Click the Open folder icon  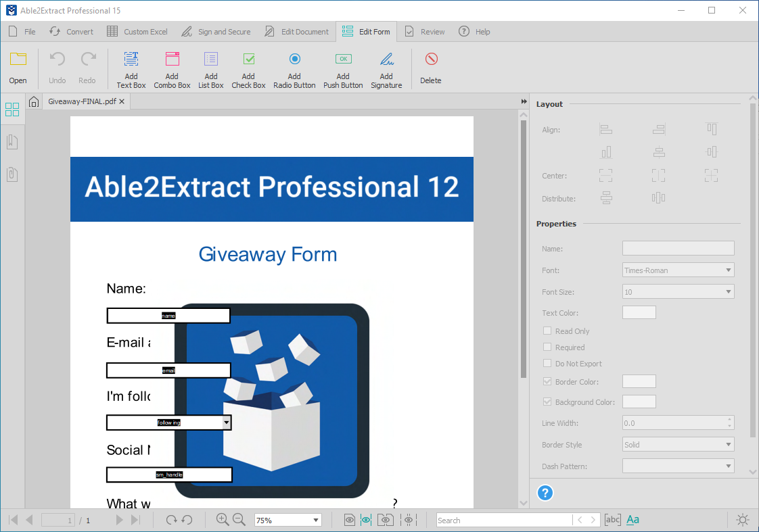coord(18,59)
